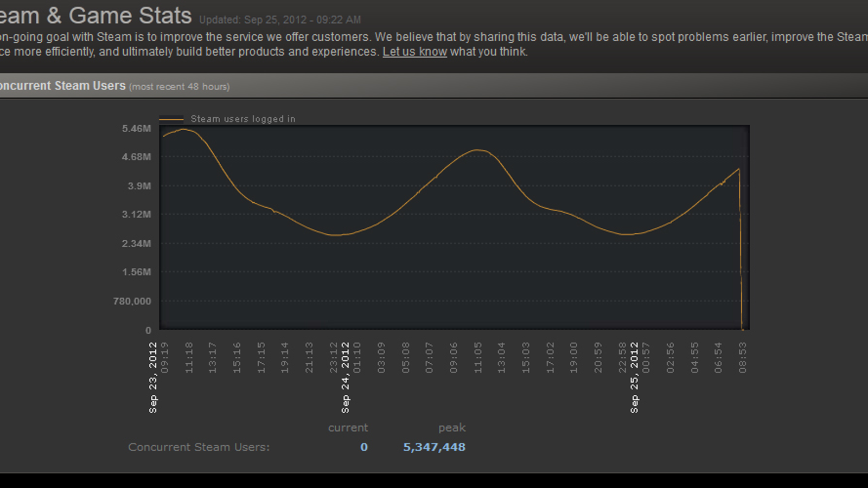Screen dimensions: 868x488
Task: Click the 4.68M y-axis label
Action: click(137, 157)
